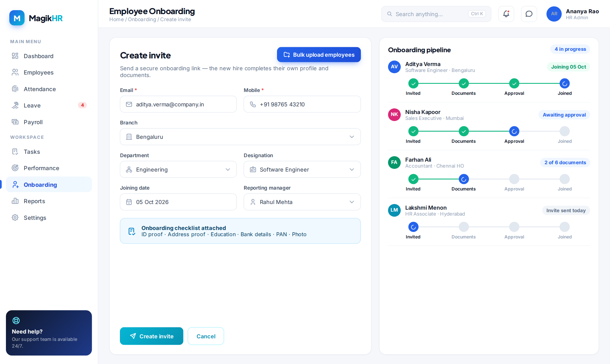Open Performance in the sidebar

49,168
